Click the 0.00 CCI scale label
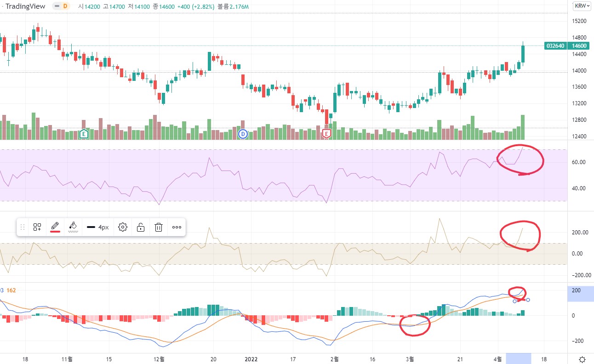This screenshot has width=594, height=364. pos(577,254)
